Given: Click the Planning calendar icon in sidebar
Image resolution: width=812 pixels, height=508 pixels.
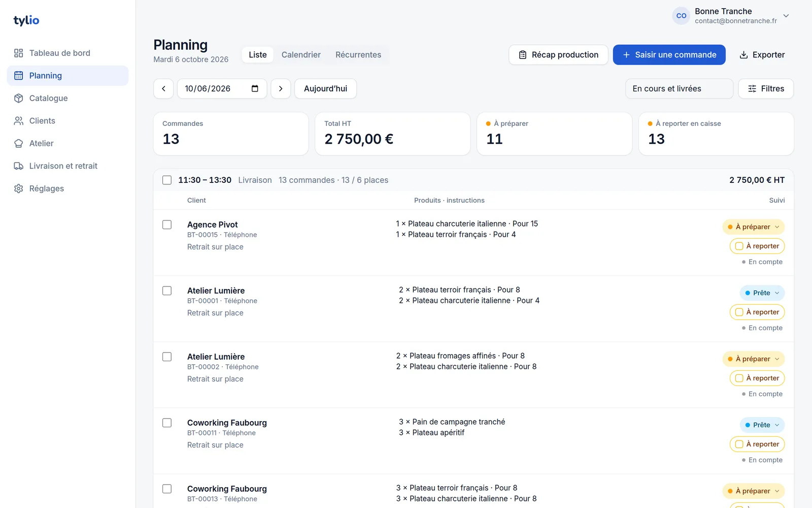Looking at the screenshot, I should tap(19, 76).
